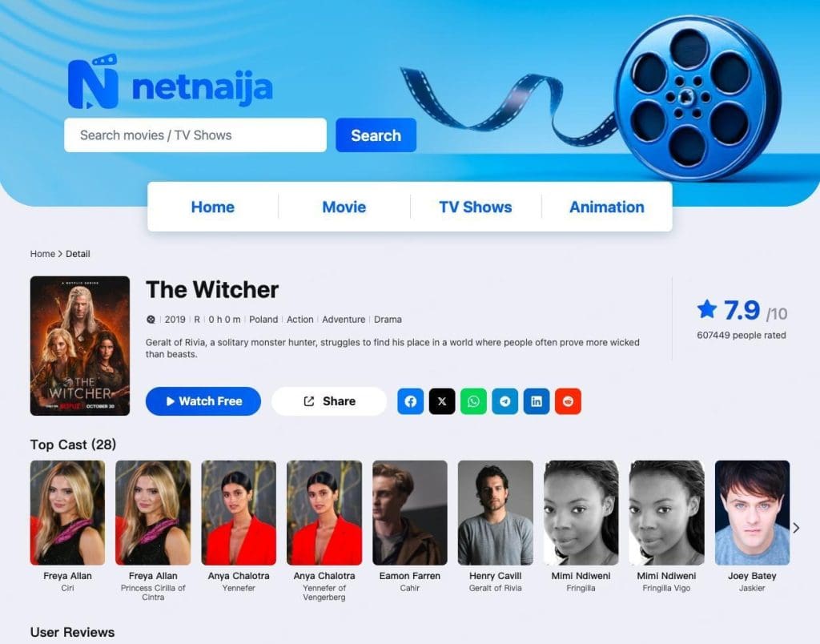Follow the Home breadcrumb link

click(42, 254)
